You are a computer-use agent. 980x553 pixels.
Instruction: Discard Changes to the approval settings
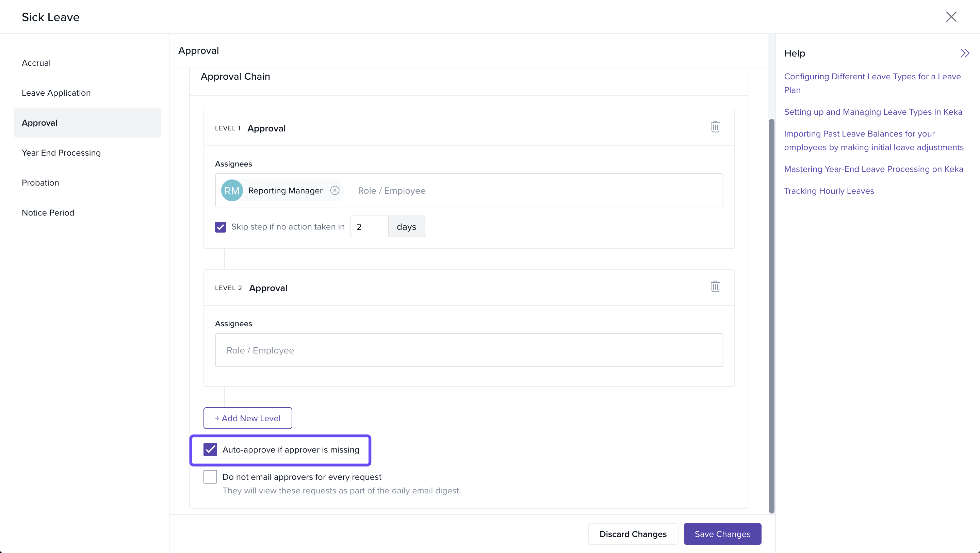(x=633, y=534)
